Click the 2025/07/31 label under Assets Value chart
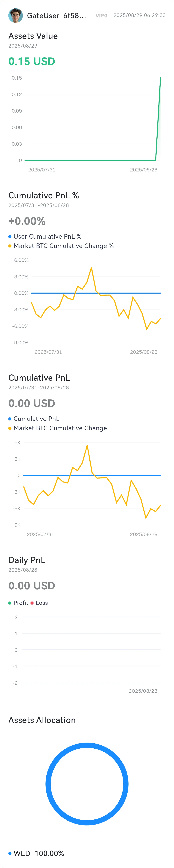This screenshot has height=868, width=174. (x=42, y=170)
